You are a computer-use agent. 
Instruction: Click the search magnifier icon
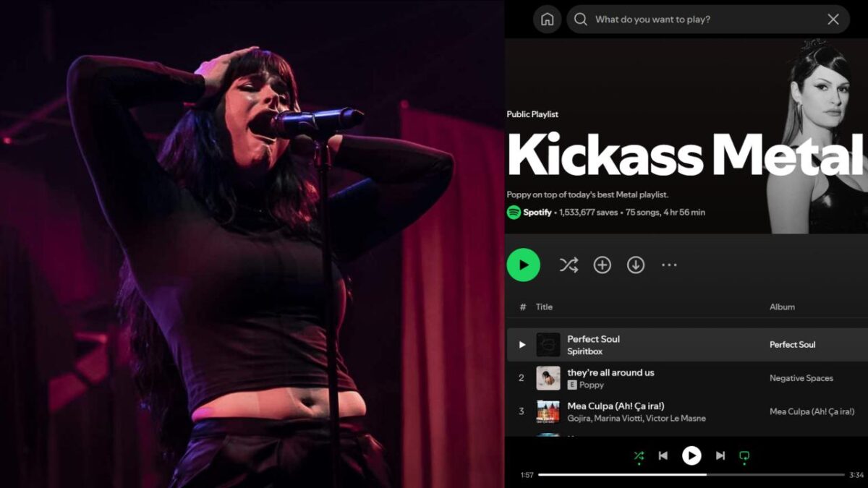[580, 20]
